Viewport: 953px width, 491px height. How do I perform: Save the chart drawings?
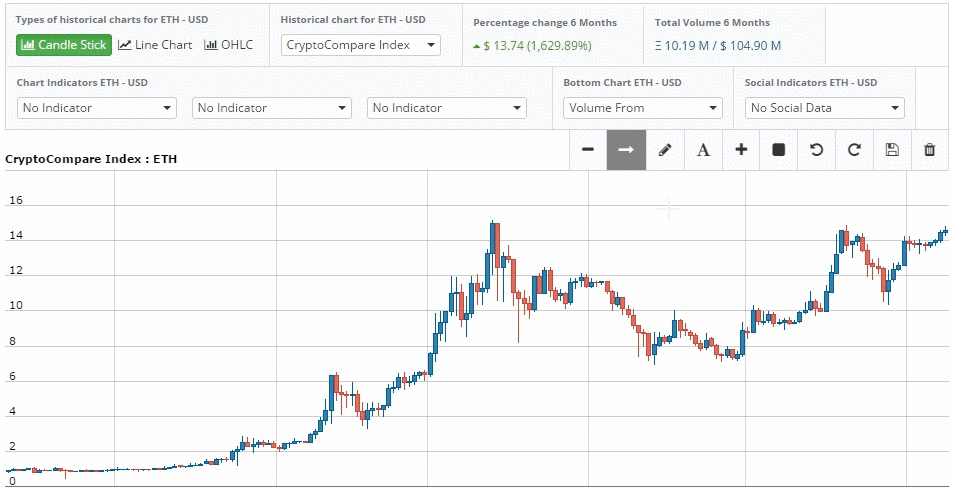(x=892, y=150)
